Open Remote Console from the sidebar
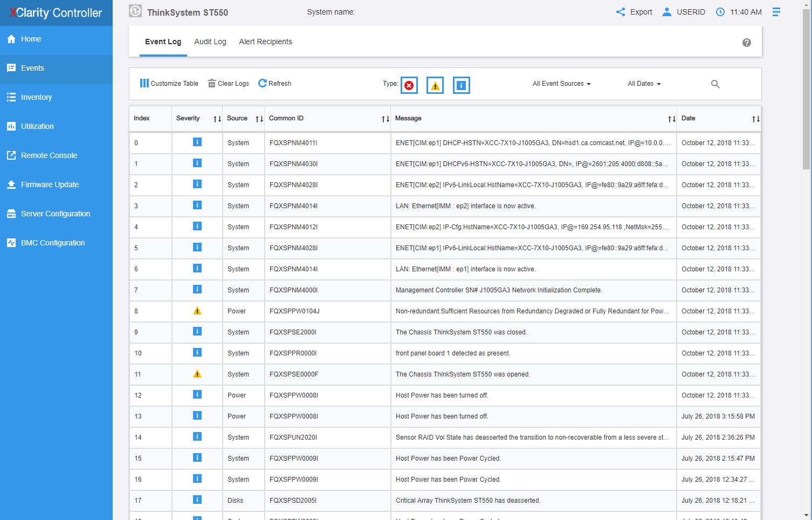The height and width of the screenshot is (520, 812). pyautogui.click(x=49, y=155)
